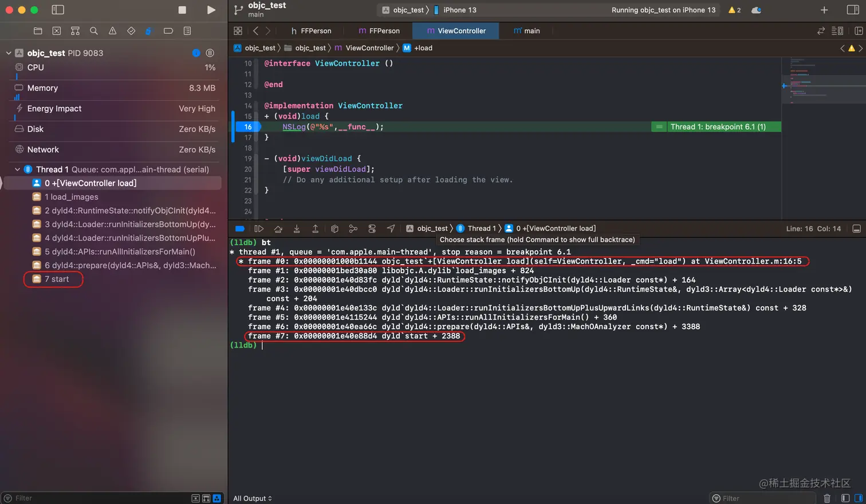866x504 pixels.
Task: Open the FFPerson header tab
Action: 311,31
